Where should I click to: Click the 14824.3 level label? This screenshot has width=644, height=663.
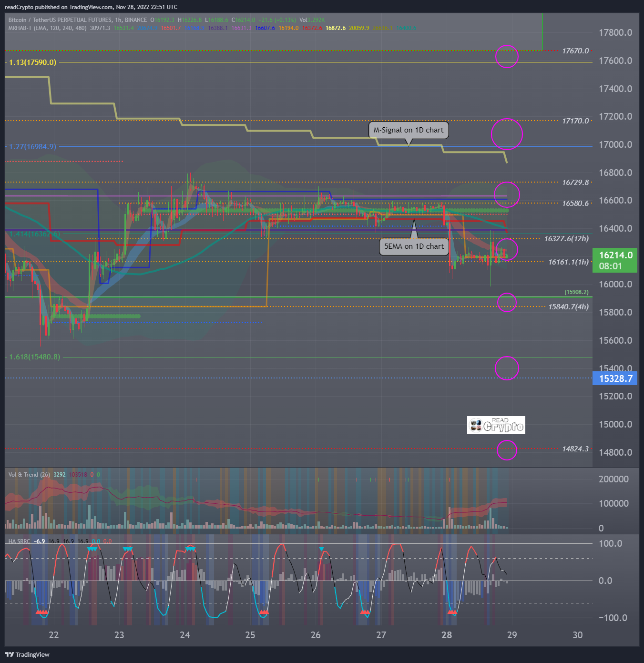pyautogui.click(x=575, y=449)
